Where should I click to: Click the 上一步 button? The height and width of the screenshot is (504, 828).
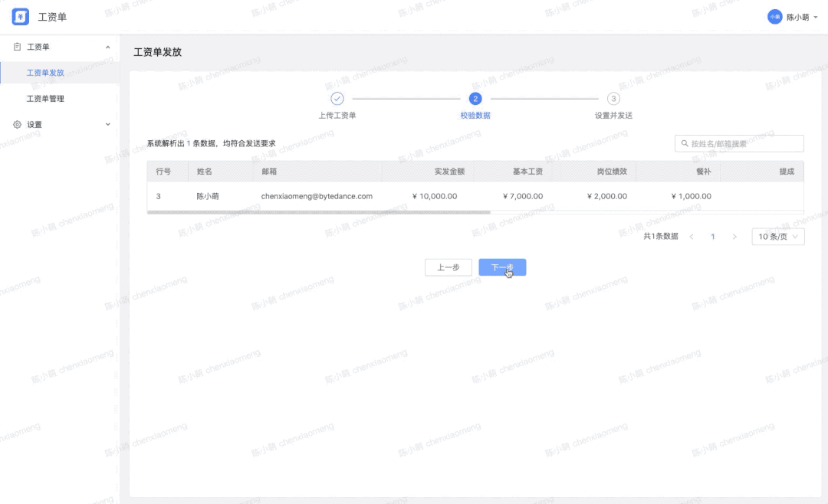tap(449, 267)
